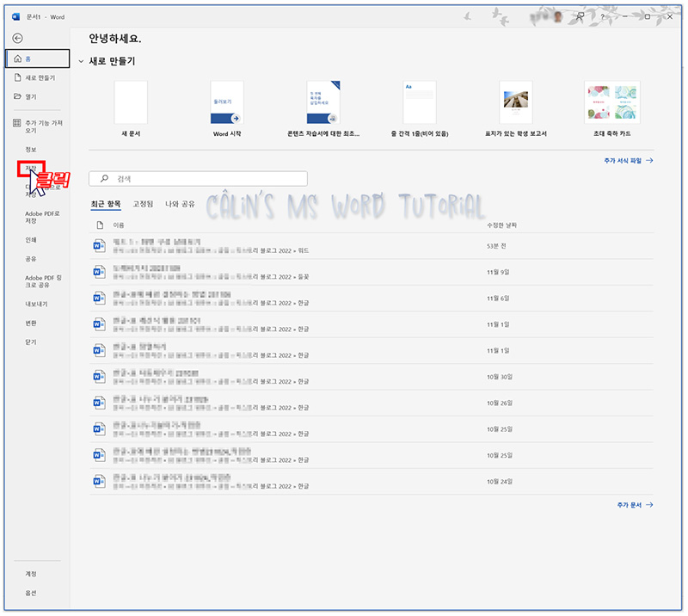Open the Word 시작 tour template
The height and width of the screenshot is (616, 688).
pyautogui.click(x=227, y=102)
